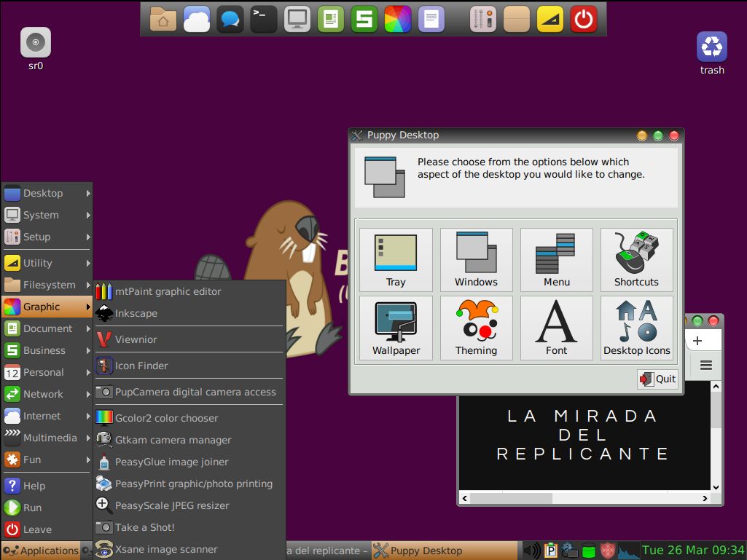Image resolution: width=747 pixels, height=560 pixels.
Task: Click the speaker volume icon in the system tray
Action: (532, 551)
